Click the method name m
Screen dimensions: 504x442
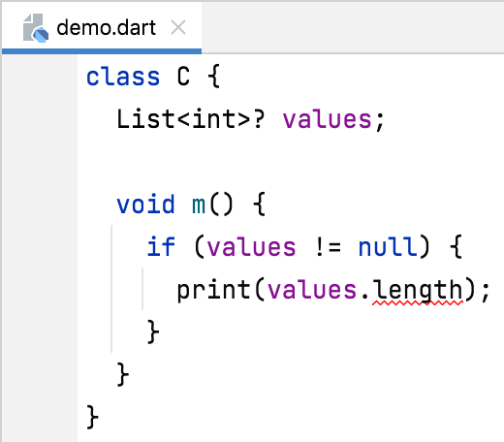[199, 205]
